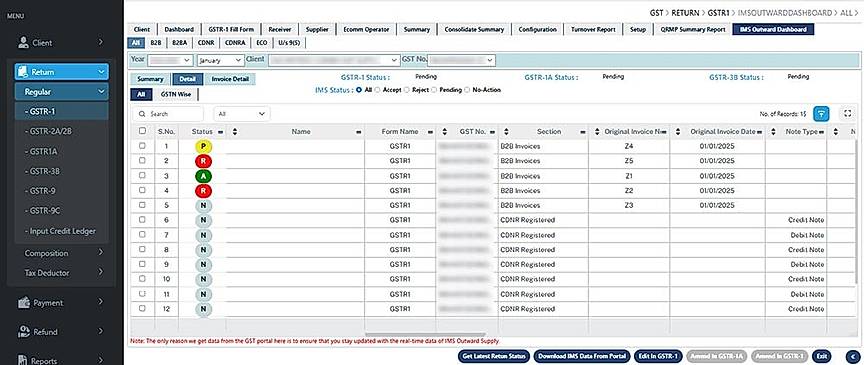The width and height of the screenshot is (864, 365).
Task: Open GSTR-3B in sidebar
Action: [x=42, y=171]
